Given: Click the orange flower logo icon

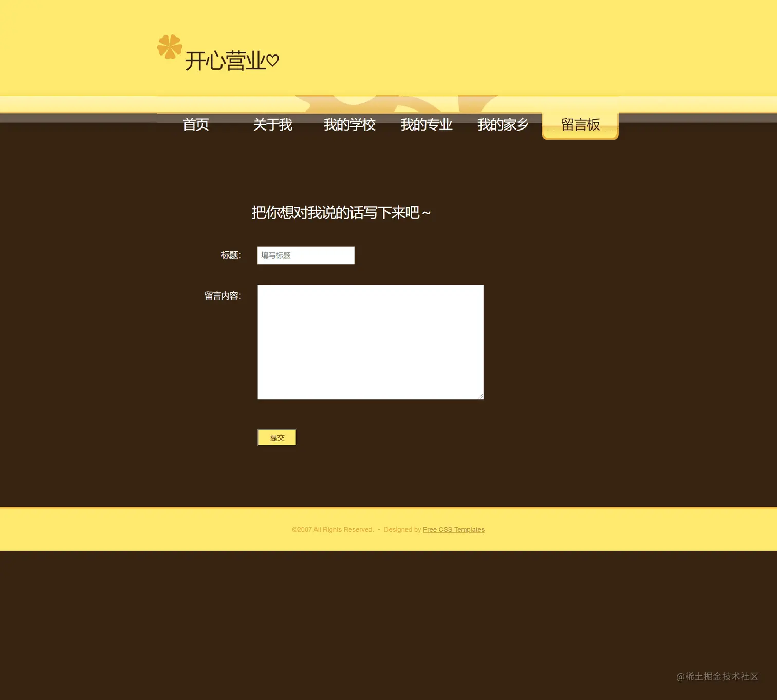Looking at the screenshot, I should (170, 47).
